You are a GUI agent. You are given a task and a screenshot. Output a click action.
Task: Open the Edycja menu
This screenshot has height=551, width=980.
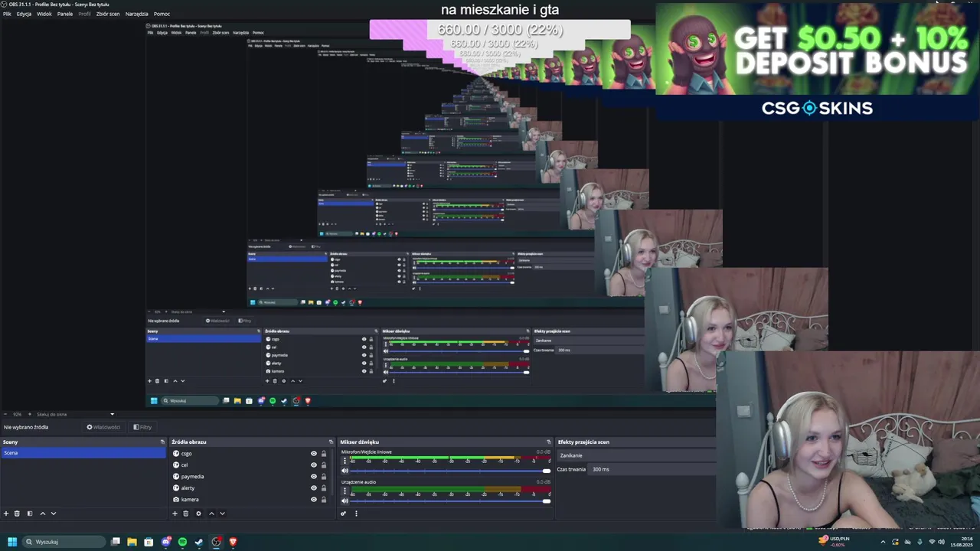tap(24, 14)
